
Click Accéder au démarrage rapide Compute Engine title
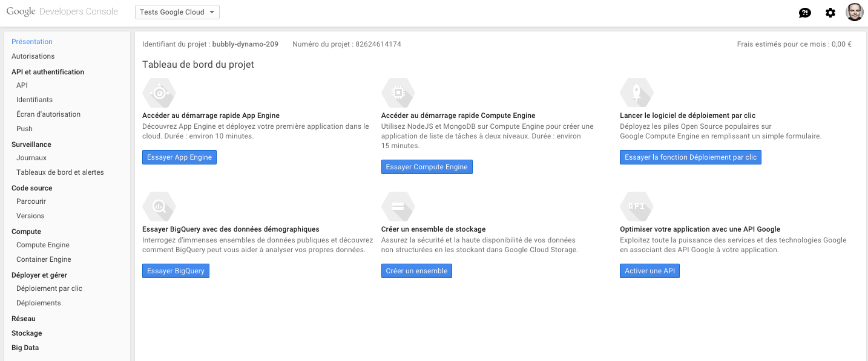pyautogui.click(x=458, y=115)
